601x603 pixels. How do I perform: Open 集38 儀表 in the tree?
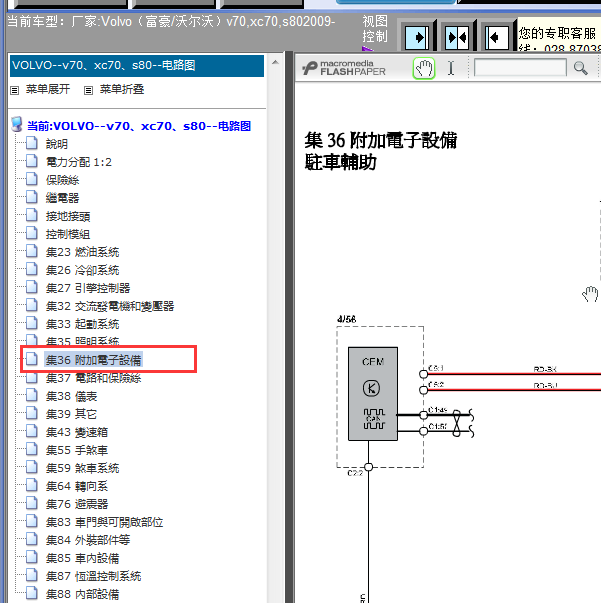pos(71,396)
